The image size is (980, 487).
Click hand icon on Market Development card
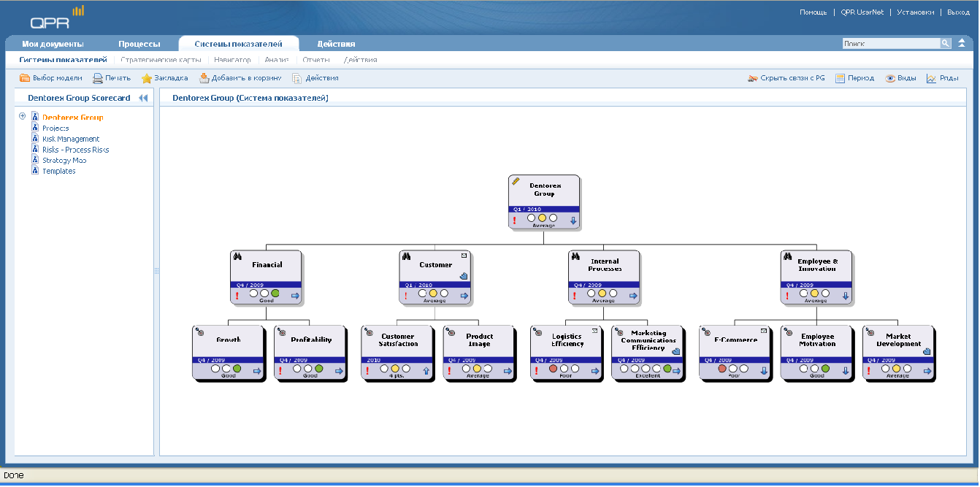[x=927, y=352]
